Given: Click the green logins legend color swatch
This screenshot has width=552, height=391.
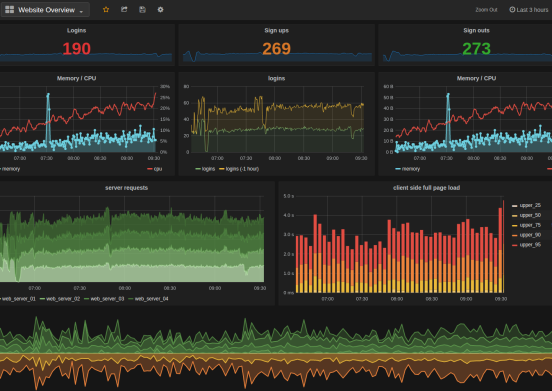Looking at the screenshot, I should tap(198, 169).
